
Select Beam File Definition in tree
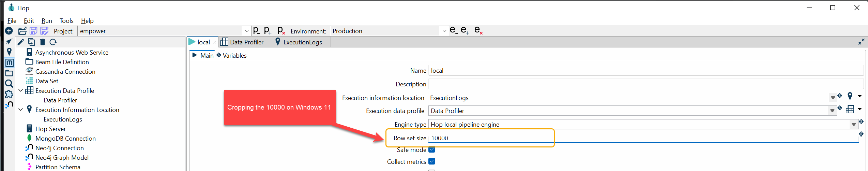62,62
